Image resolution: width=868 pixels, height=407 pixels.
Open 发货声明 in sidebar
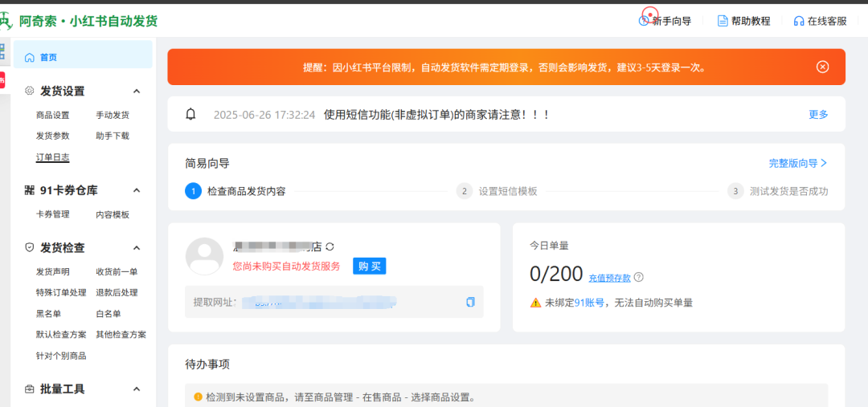[x=52, y=271]
